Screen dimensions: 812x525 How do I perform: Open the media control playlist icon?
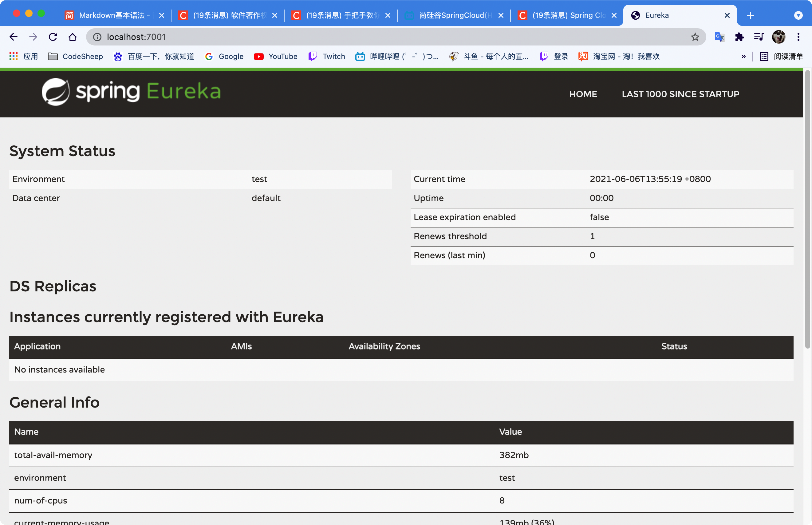[x=759, y=37]
